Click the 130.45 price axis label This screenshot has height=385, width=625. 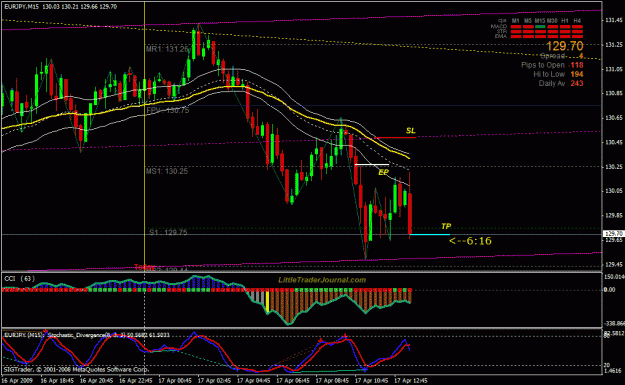[614, 142]
